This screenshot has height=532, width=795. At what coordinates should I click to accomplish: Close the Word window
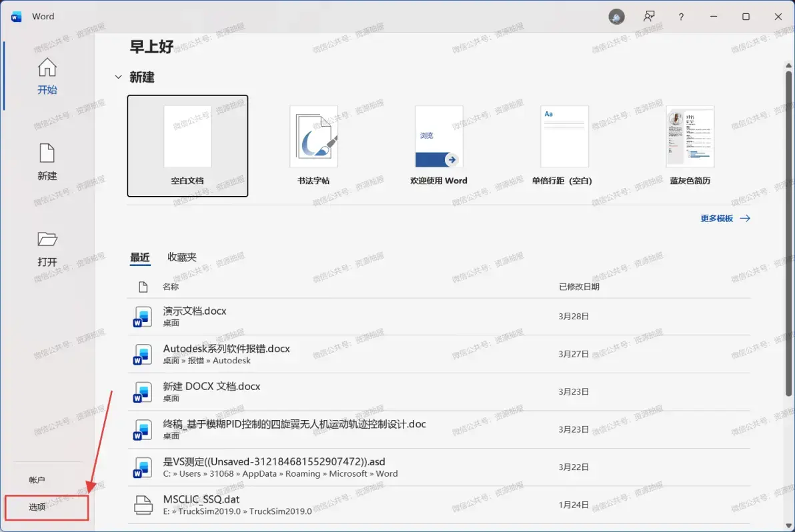778,17
